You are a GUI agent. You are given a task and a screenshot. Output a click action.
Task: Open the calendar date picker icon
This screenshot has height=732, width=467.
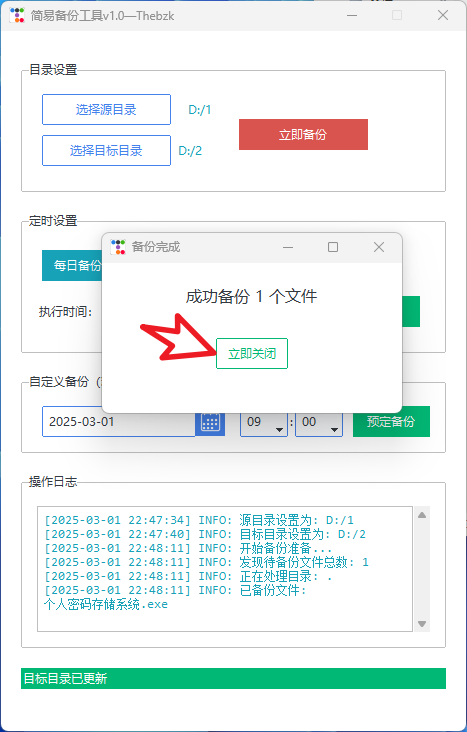pyautogui.click(x=210, y=422)
